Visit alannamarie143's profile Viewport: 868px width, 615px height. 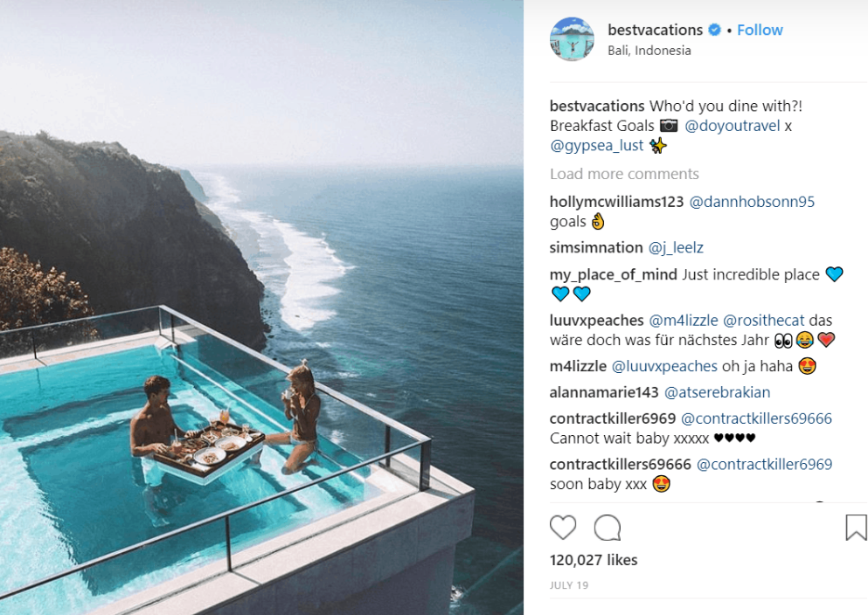tap(604, 392)
